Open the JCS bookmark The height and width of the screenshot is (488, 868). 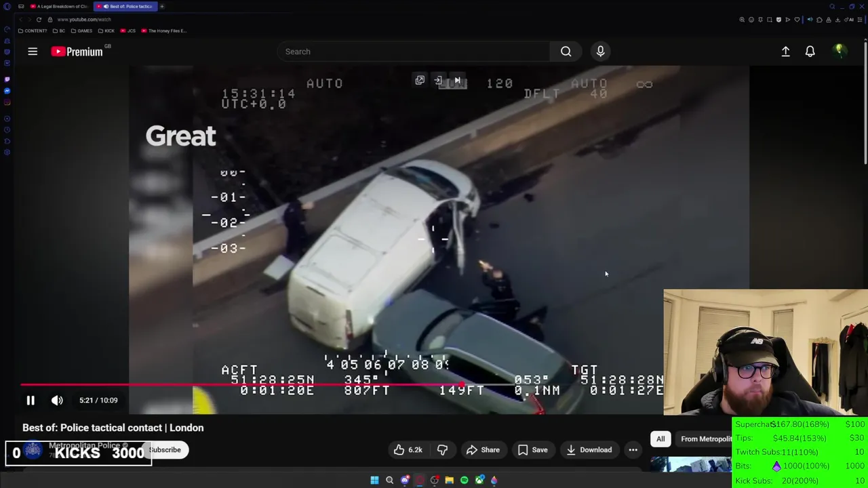128,30
